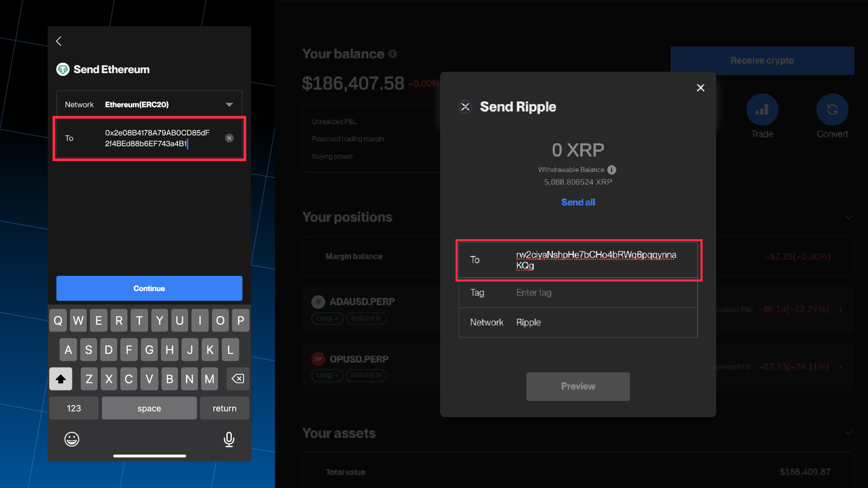Click the $186,409.87 total value text
The width and height of the screenshot is (868, 488).
pos(805,472)
